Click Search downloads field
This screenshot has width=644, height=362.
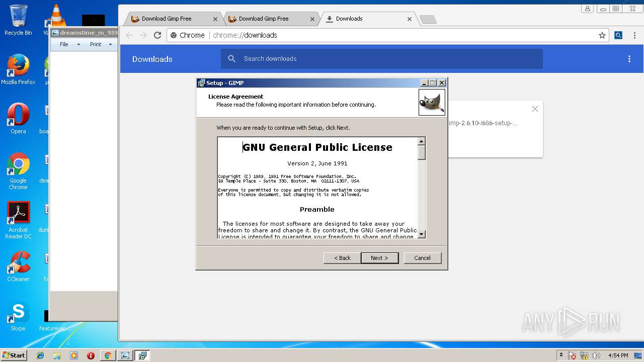[x=382, y=59]
